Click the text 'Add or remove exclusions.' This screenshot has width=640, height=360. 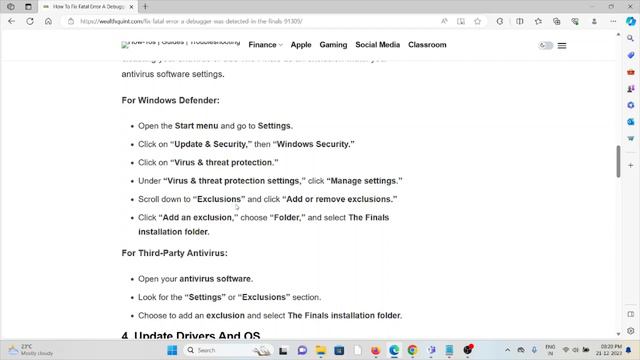(340, 199)
